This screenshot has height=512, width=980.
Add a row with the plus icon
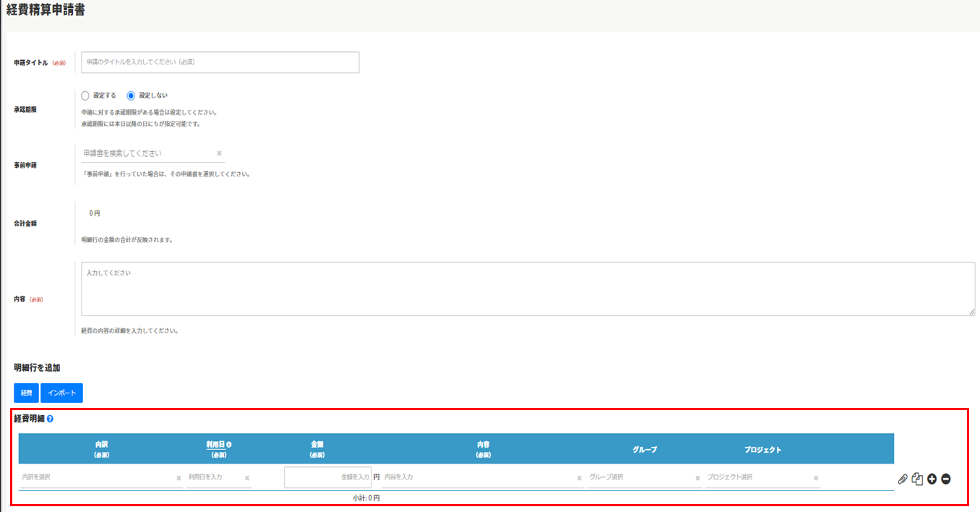click(932, 479)
